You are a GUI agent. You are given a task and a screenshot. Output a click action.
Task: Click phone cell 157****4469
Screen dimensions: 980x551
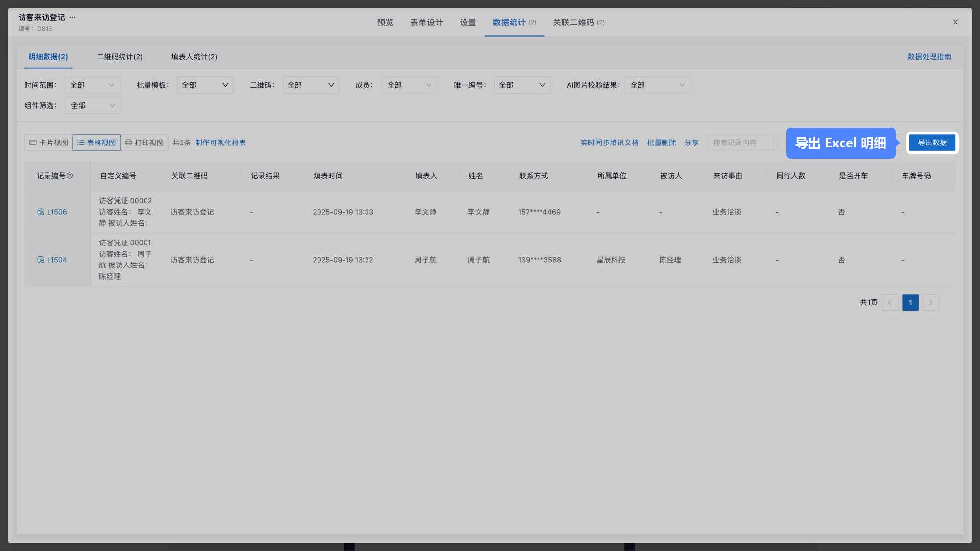(539, 212)
